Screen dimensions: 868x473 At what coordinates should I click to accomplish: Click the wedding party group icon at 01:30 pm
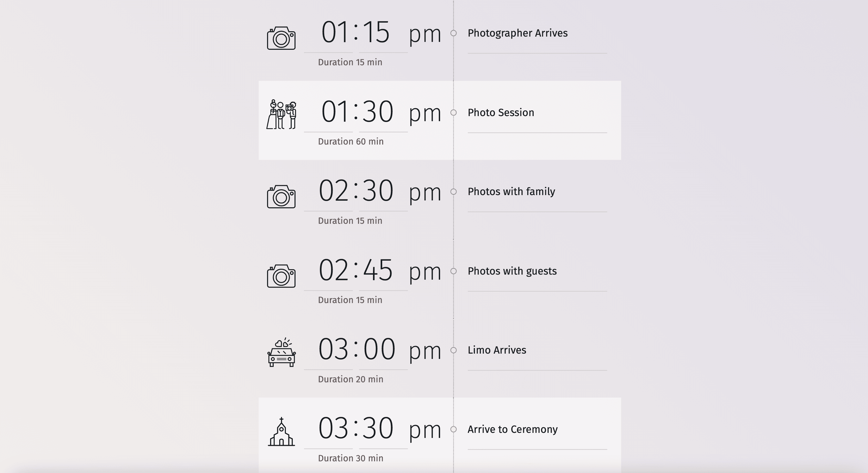pyautogui.click(x=282, y=114)
